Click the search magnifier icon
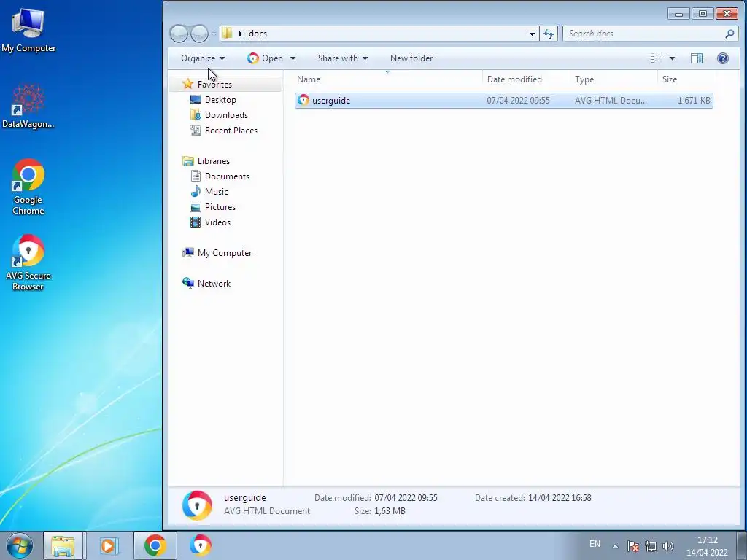Image resolution: width=747 pixels, height=560 pixels. pos(729,34)
